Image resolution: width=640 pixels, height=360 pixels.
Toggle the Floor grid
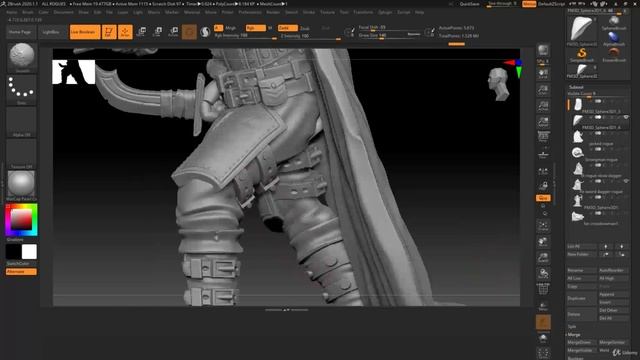(543, 154)
